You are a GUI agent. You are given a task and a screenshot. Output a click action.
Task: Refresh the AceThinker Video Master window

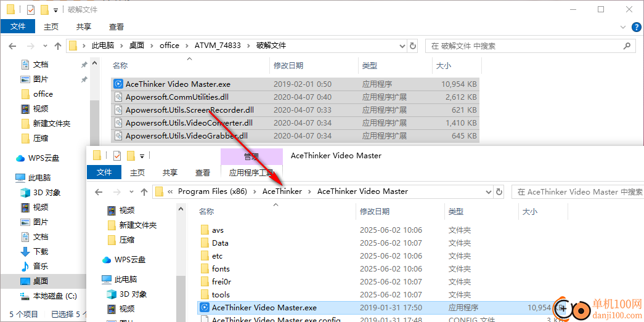click(499, 191)
